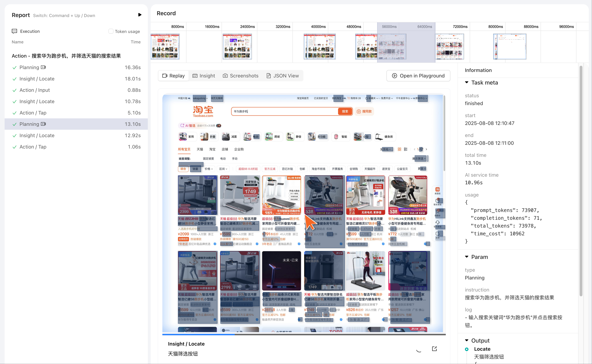Go to next results page arrow
The image size is (592, 364).
[x=426, y=149]
